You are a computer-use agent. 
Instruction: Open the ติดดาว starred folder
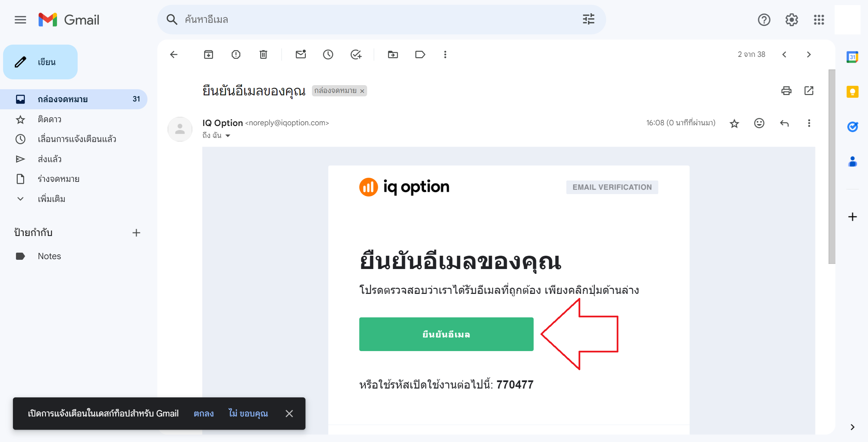point(74,119)
